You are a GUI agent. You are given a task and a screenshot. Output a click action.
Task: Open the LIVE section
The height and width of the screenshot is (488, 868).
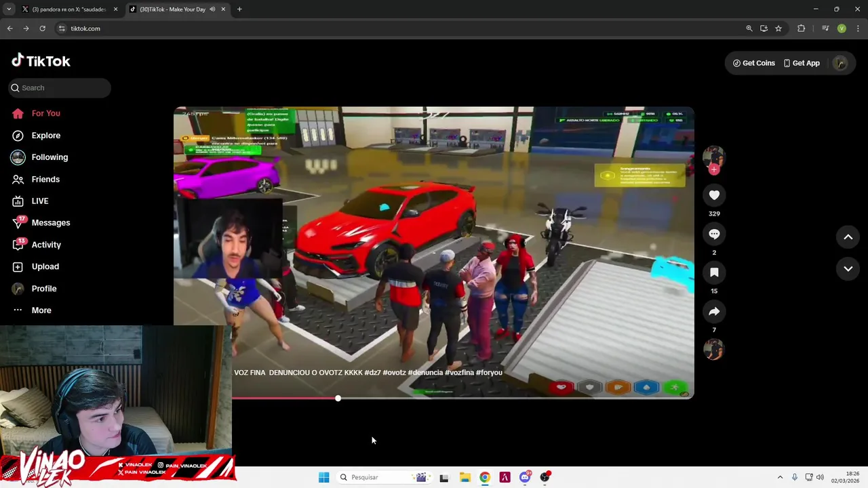point(31,201)
